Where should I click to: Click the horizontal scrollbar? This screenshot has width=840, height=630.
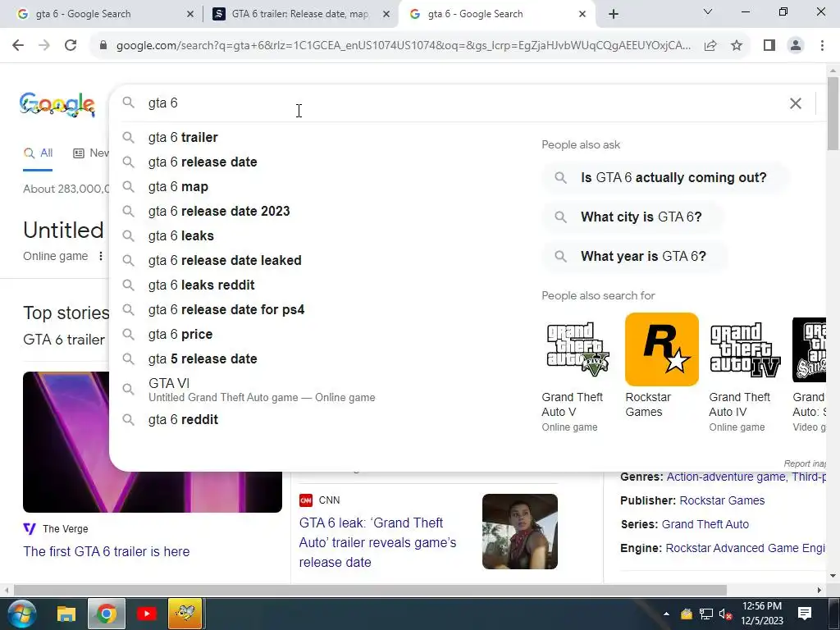[370, 591]
